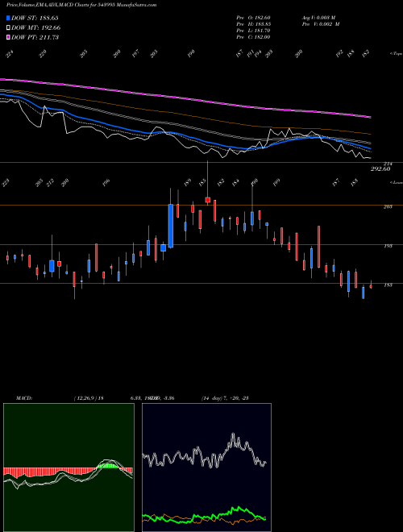
Task: Click the 'Pre H: 183.85' value
Action: (253, 24)
